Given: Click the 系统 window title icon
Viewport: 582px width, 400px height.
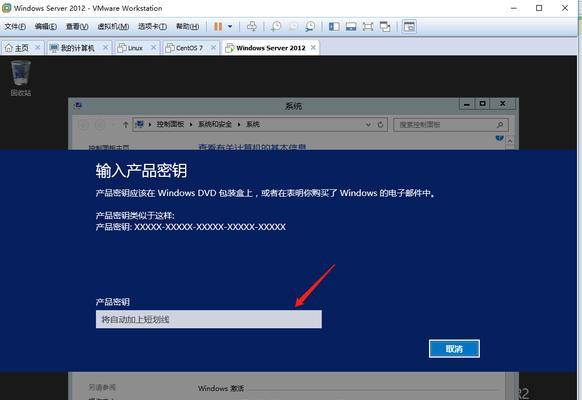Looking at the screenshot, I should pyautogui.click(x=78, y=105).
